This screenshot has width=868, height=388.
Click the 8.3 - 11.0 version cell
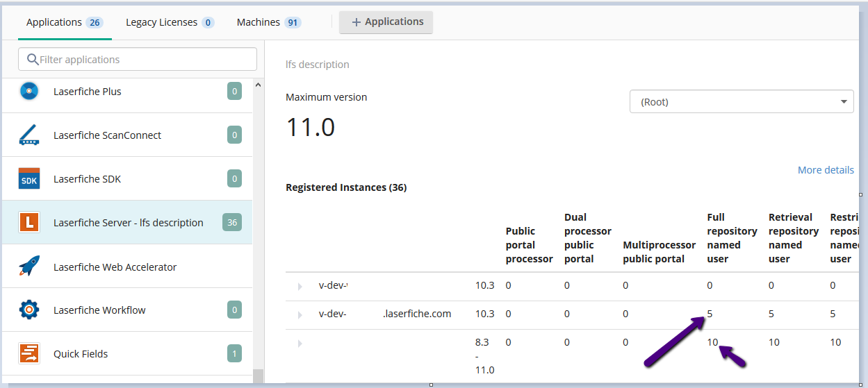click(484, 355)
